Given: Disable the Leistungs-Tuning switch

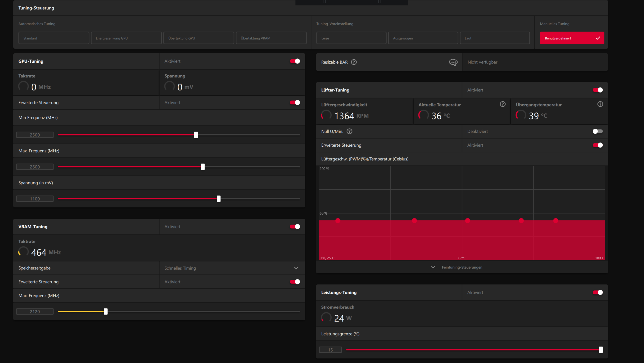Looking at the screenshot, I should tap(597, 292).
